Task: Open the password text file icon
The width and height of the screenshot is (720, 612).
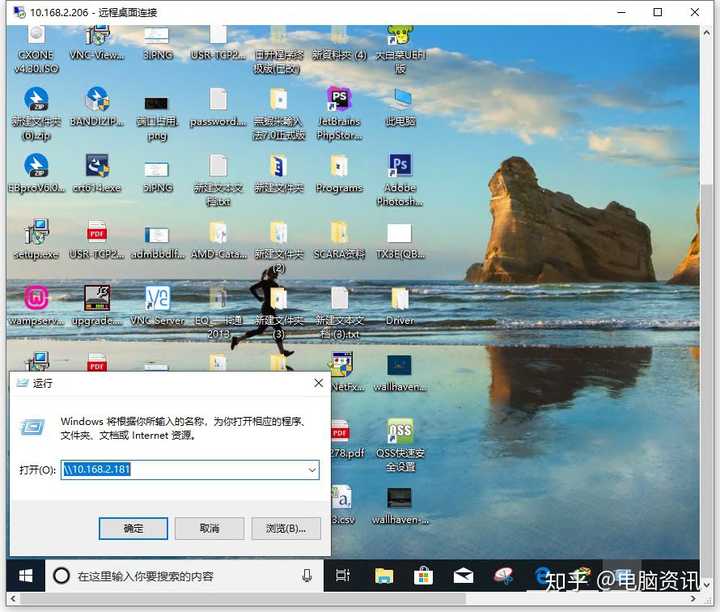Action: tap(218, 107)
